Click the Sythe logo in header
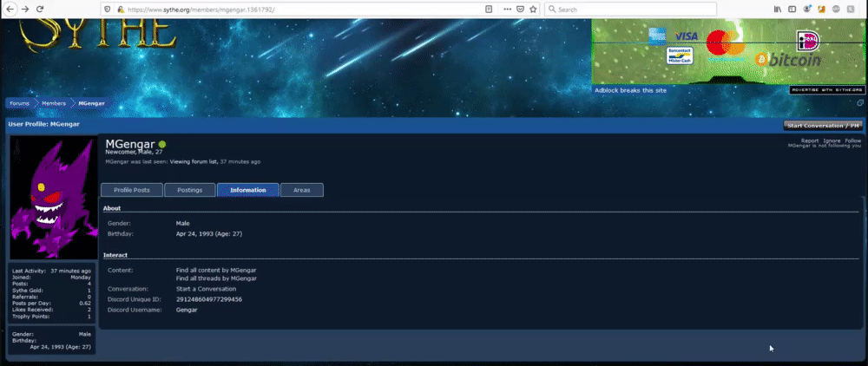Screen dimensions: 868x366 tap(98, 35)
